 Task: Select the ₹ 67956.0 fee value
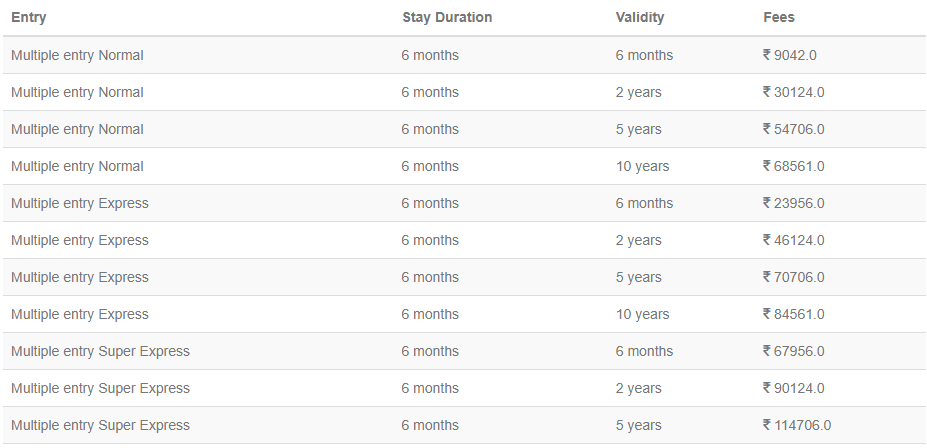[x=793, y=352]
